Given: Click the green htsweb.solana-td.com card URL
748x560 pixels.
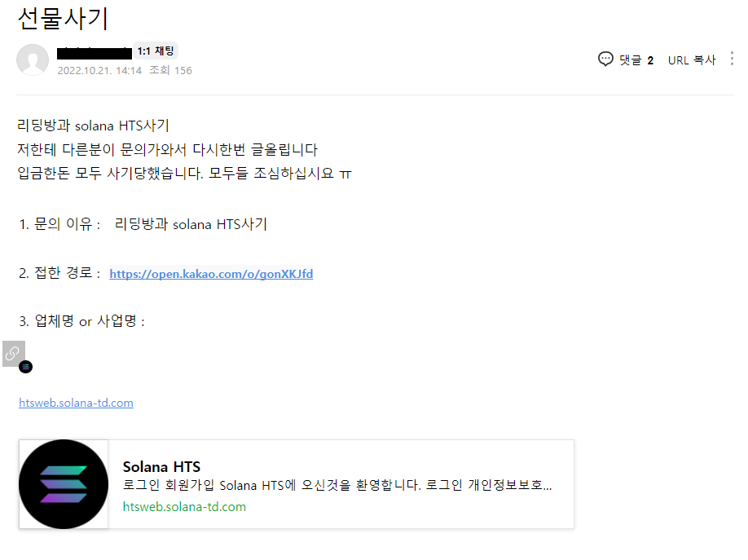Looking at the screenshot, I should [x=183, y=506].
